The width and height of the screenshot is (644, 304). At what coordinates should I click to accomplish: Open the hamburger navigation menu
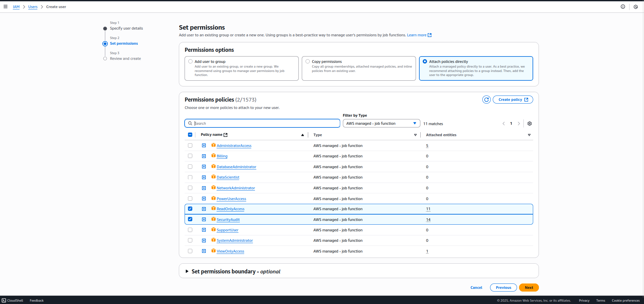5,7
